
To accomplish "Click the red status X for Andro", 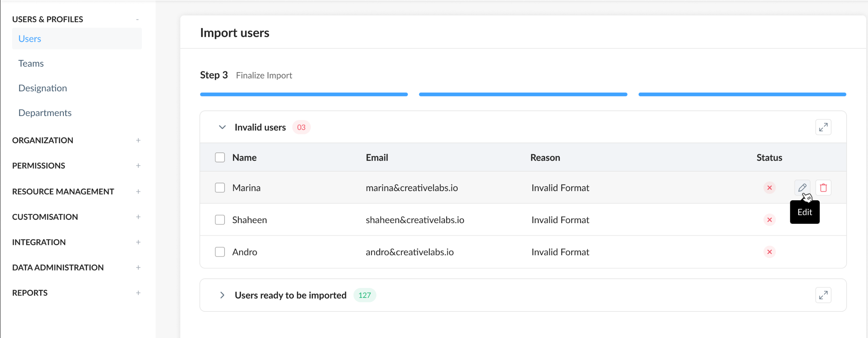I will pyautogui.click(x=770, y=252).
